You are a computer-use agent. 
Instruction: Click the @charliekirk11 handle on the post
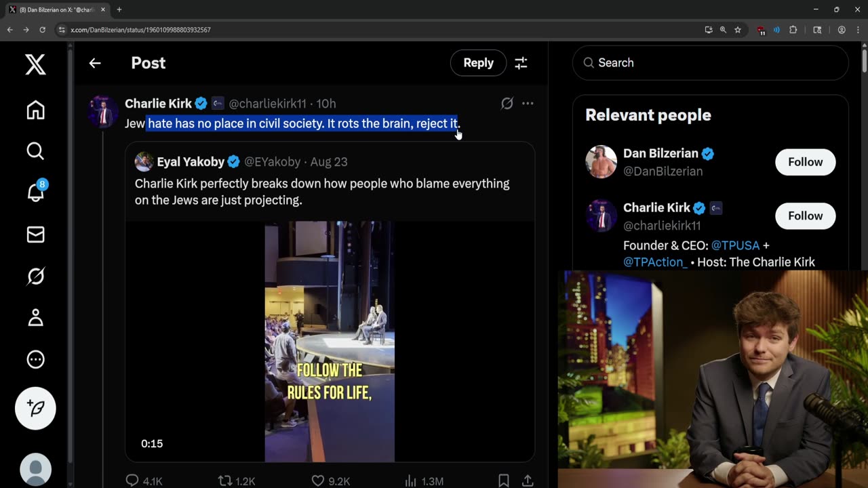267,104
